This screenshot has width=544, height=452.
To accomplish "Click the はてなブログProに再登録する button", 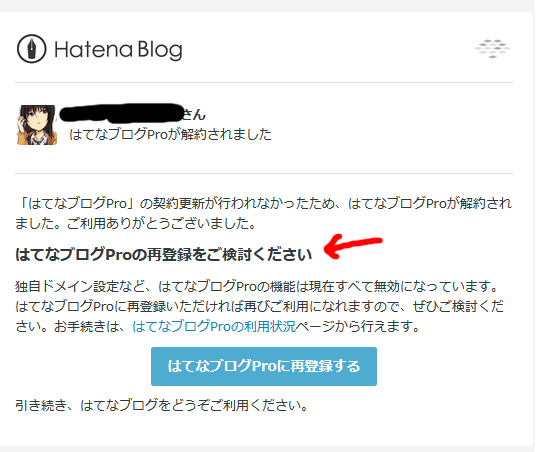I will click(x=264, y=366).
